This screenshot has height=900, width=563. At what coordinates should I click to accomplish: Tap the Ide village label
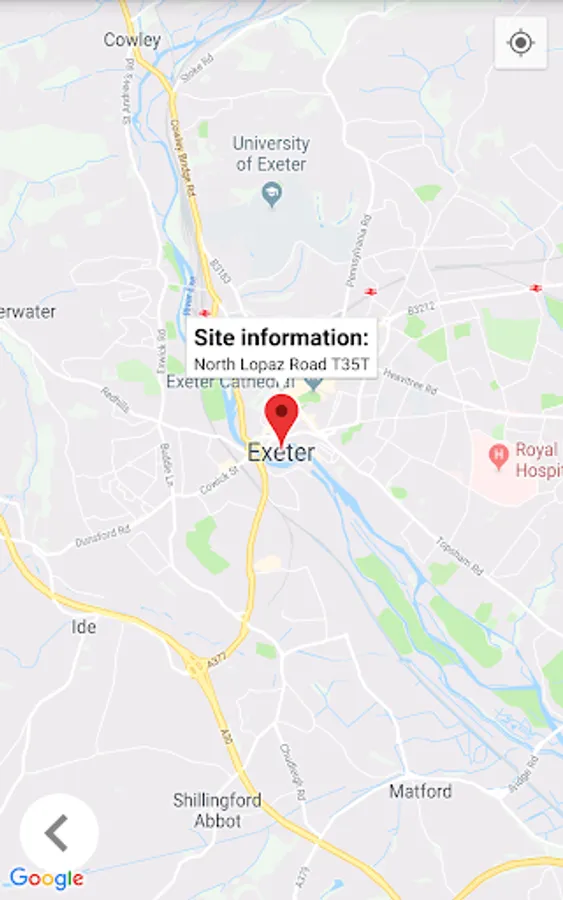84,627
